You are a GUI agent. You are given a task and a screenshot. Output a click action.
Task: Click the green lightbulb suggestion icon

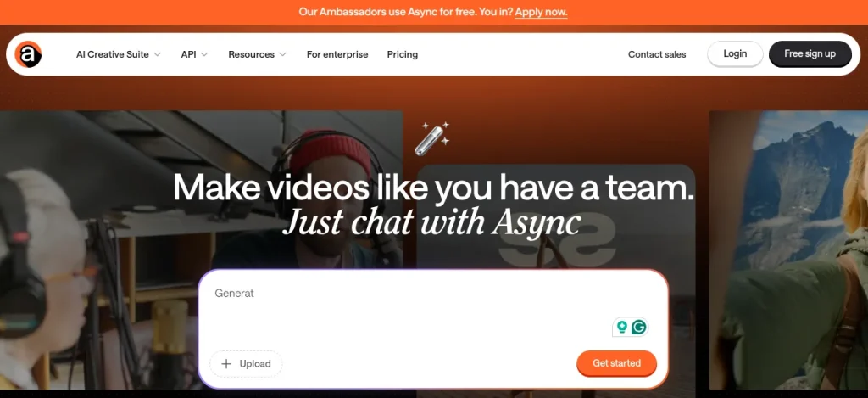tap(621, 327)
